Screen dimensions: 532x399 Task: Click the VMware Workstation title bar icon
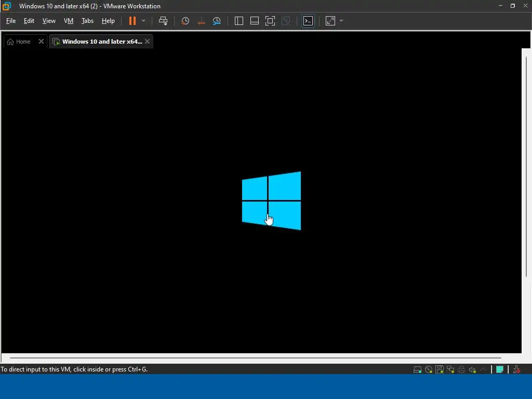(x=7, y=6)
